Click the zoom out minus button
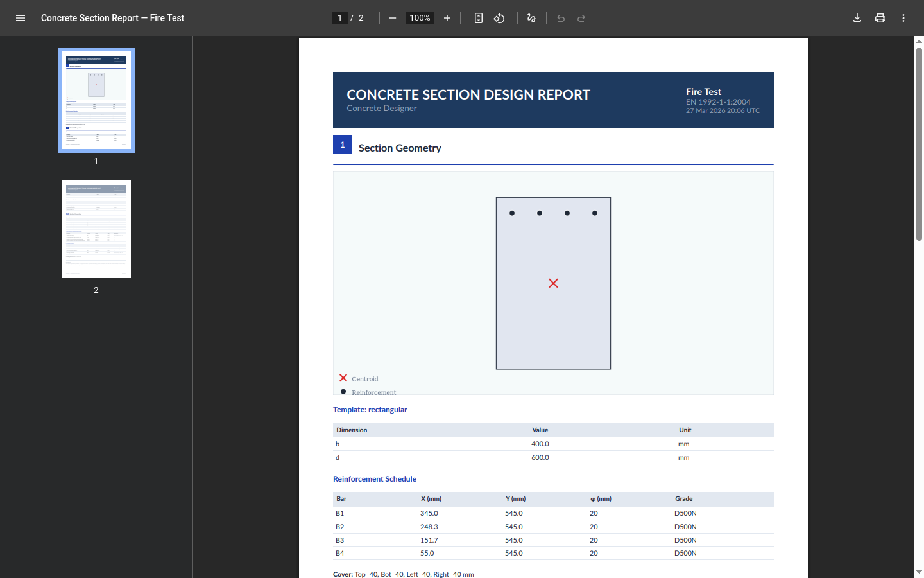Screen dimensions: 924x578 pyautogui.click(x=393, y=18)
